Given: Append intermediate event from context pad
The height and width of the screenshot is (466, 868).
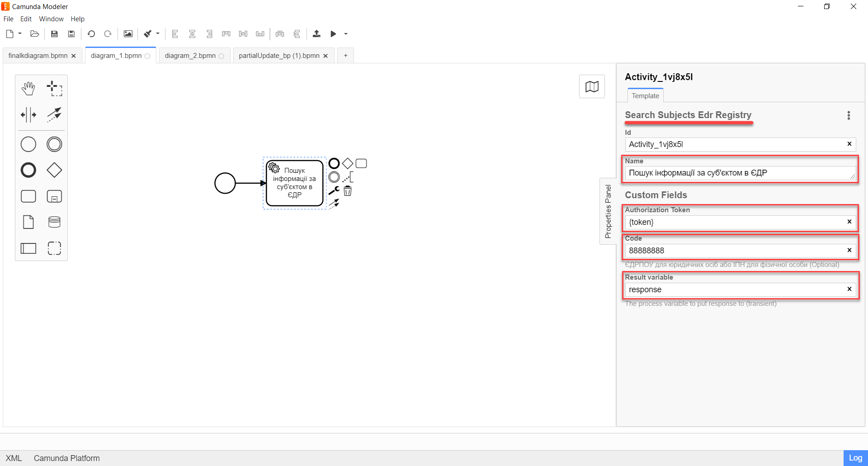Looking at the screenshot, I should [x=334, y=177].
